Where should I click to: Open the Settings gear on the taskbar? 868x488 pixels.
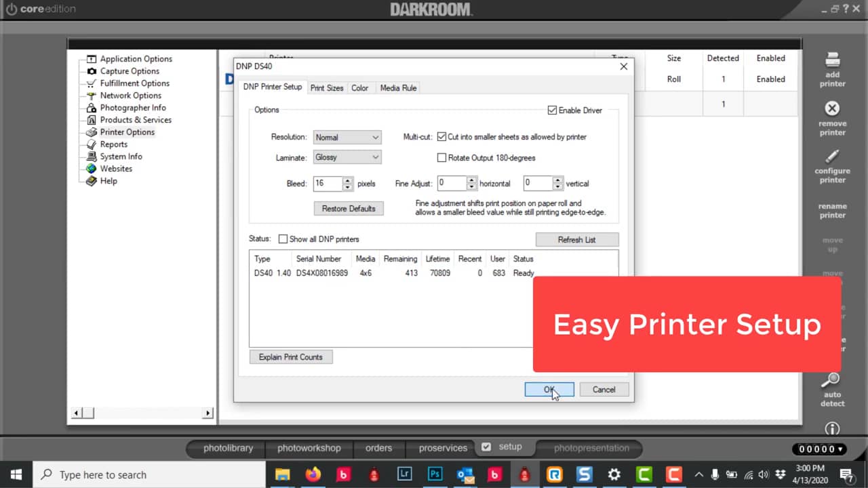pyautogui.click(x=614, y=474)
